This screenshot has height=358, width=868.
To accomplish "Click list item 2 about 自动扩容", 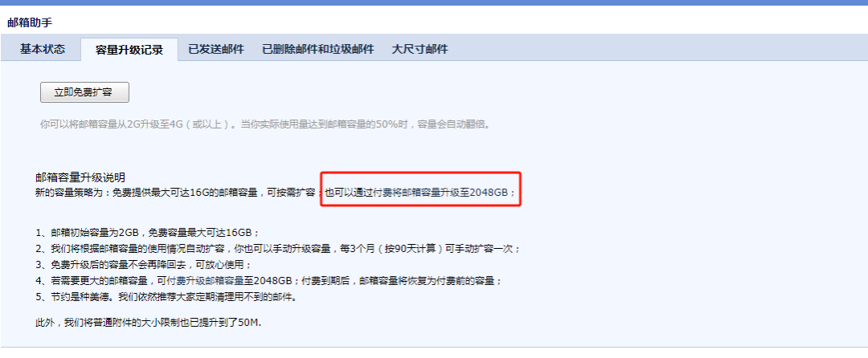I will pos(278,249).
